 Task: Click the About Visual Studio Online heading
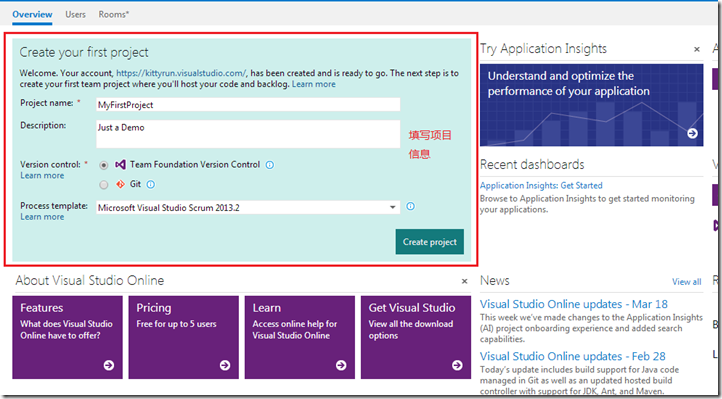90,280
